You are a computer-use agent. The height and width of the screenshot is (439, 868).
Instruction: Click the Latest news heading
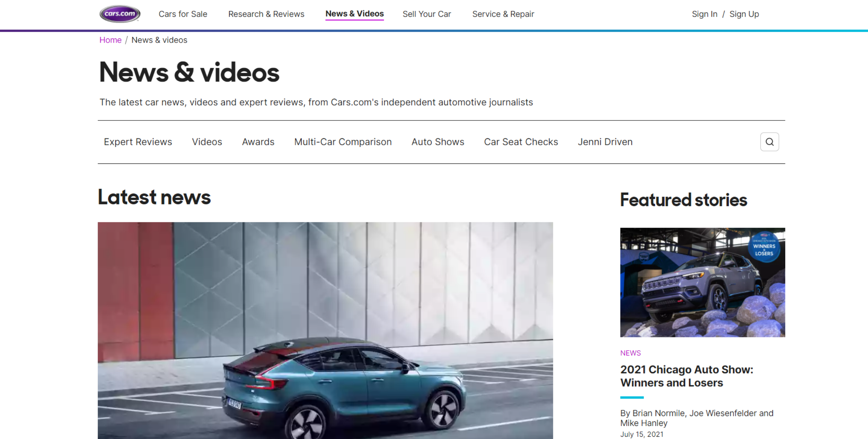(x=154, y=197)
